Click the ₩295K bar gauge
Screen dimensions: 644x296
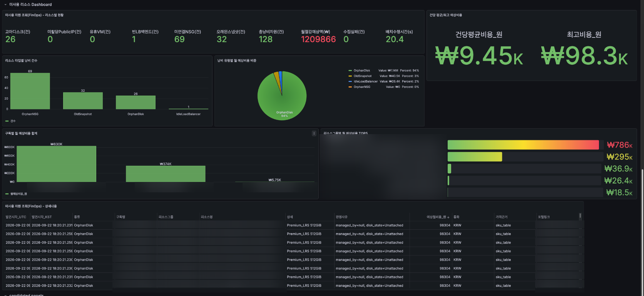[x=475, y=157]
